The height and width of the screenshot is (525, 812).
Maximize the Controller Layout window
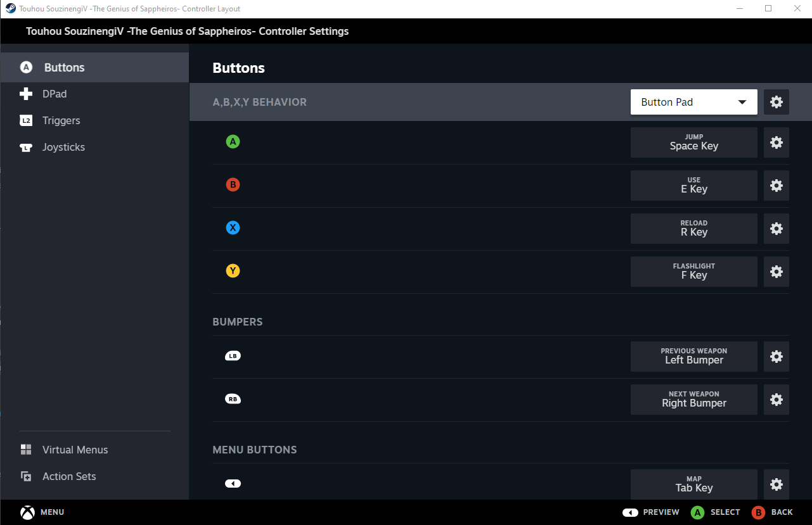click(x=768, y=9)
